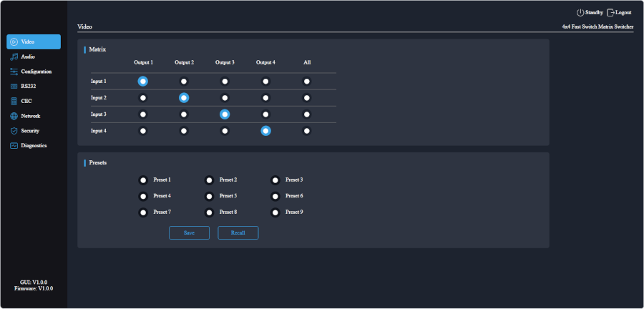Choose Preset 5 radio option
644x309 pixels.
[210, 196]
